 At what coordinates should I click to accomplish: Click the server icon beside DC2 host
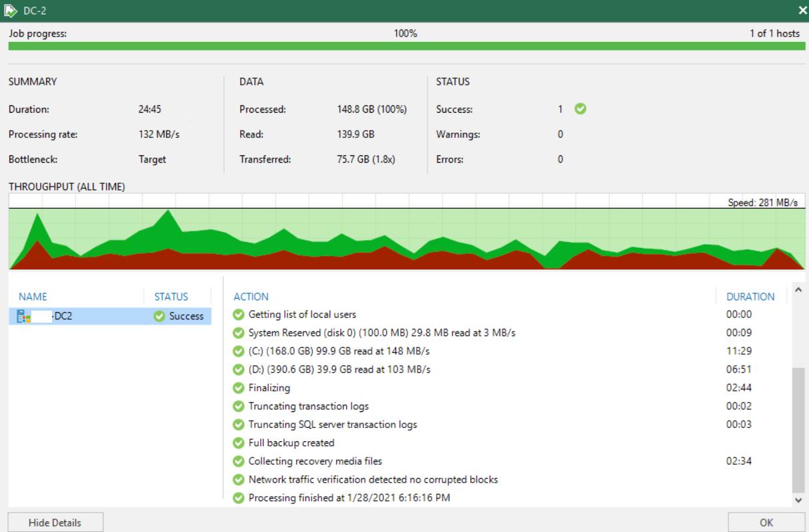point(24,316)
